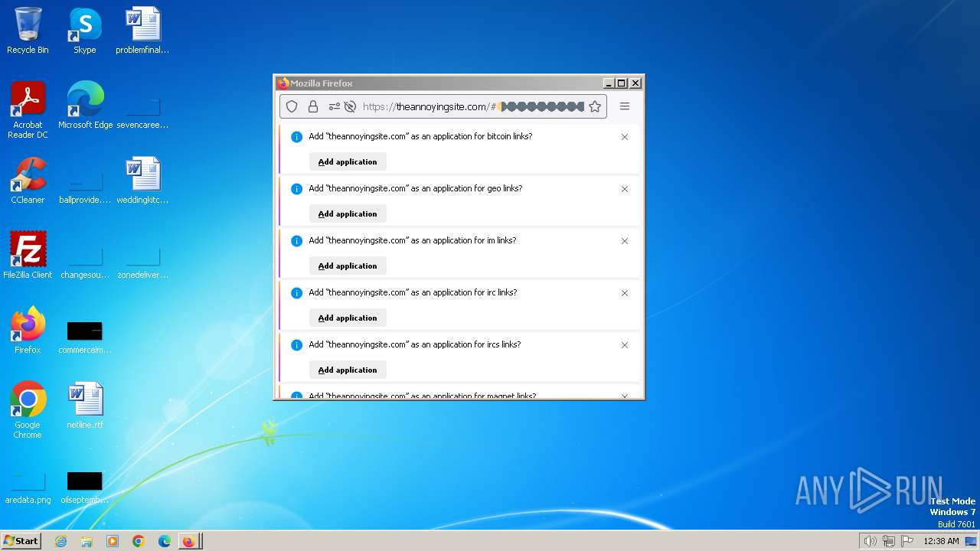Screen dimensions: 980x551
Task: Select Acrobat Reader DC desktop icon
Action: point(28,110)
